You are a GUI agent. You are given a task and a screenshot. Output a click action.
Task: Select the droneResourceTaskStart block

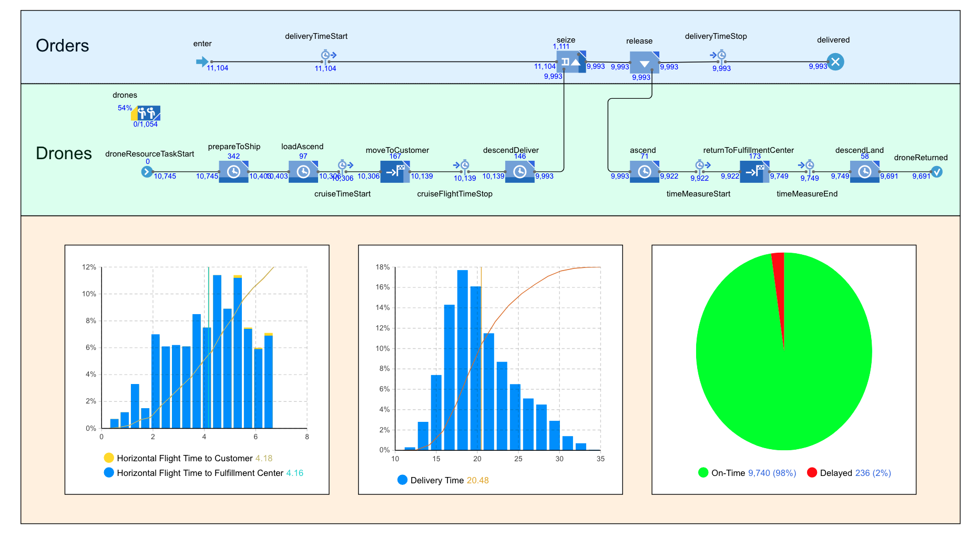147,172
